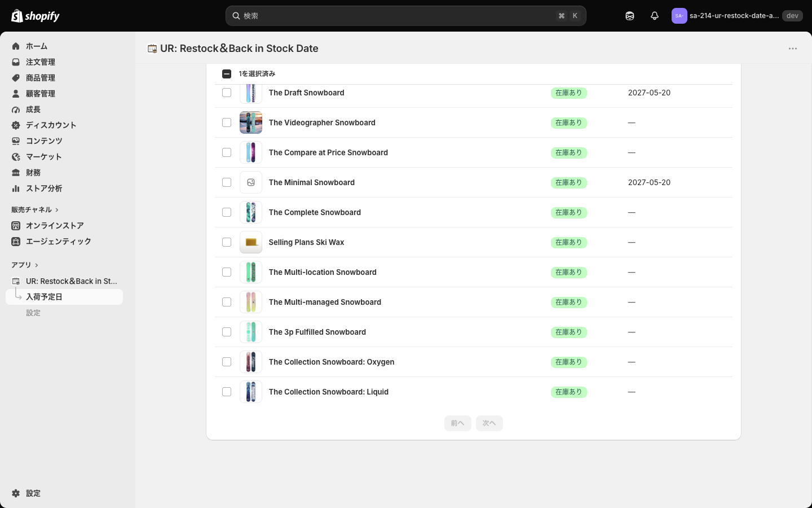Click the 検索 search field

pos(406,16)
